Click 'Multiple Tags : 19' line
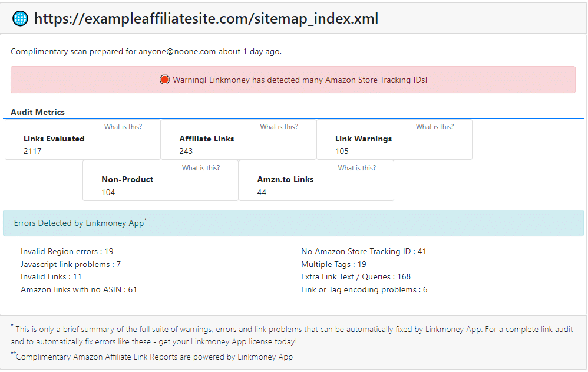588x372 pixels. [333, 264]
